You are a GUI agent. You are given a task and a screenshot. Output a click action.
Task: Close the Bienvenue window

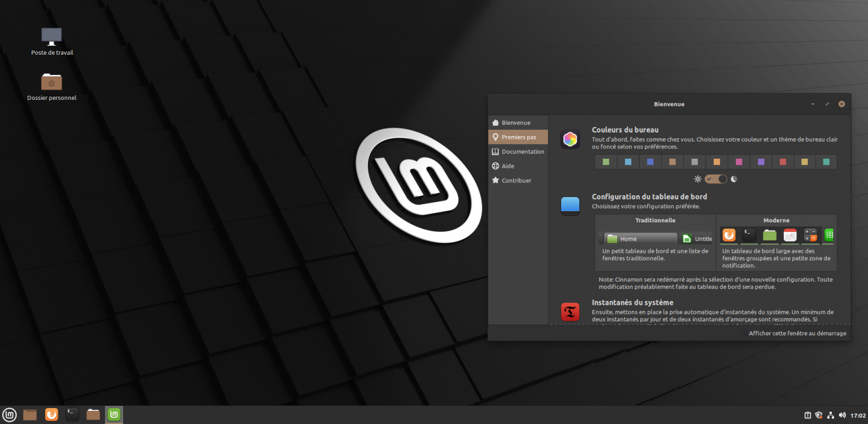tap(841, 104)
